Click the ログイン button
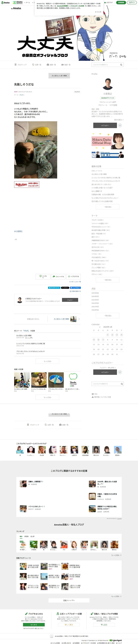 coord(132,2)
